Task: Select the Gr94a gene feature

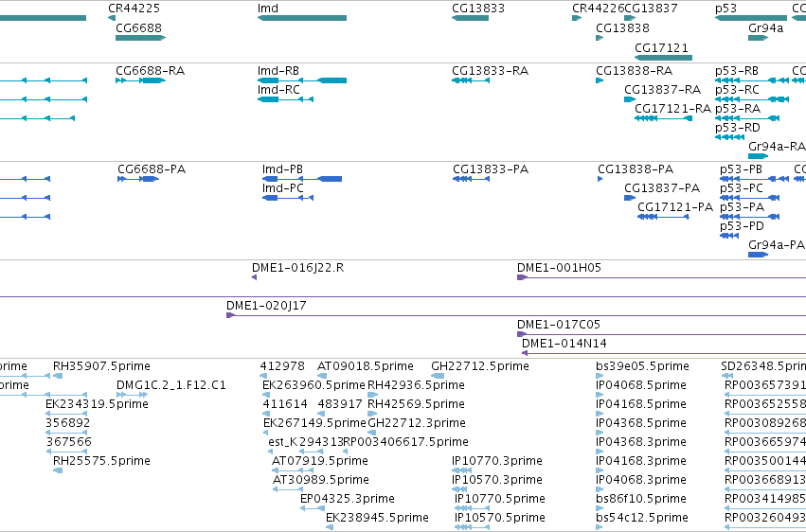Action: (759, 38)
